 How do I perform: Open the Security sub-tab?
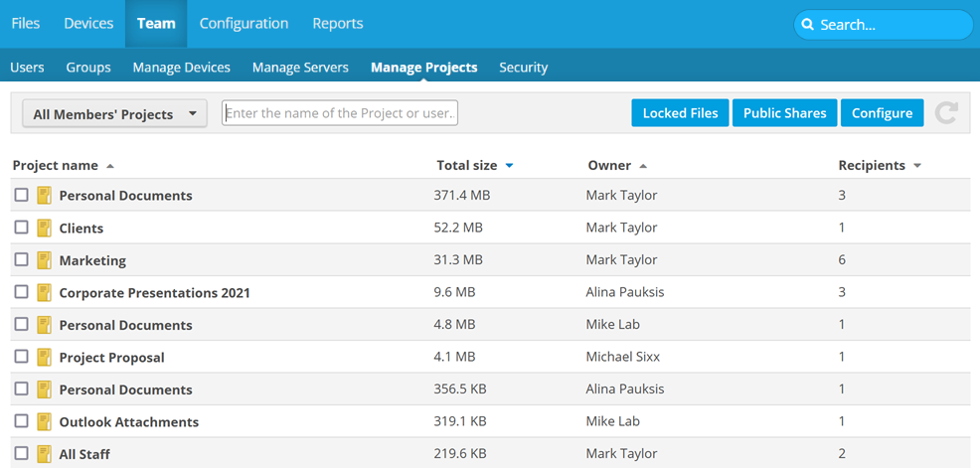coord(523,68)
